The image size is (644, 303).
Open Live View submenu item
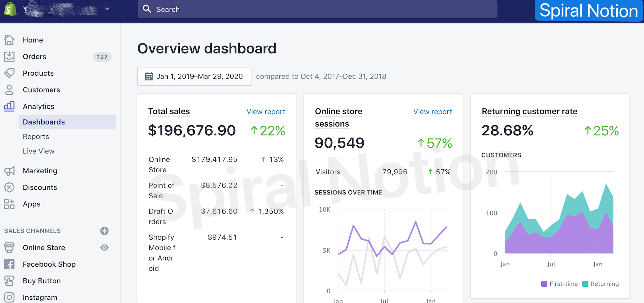tap(39, 151)
